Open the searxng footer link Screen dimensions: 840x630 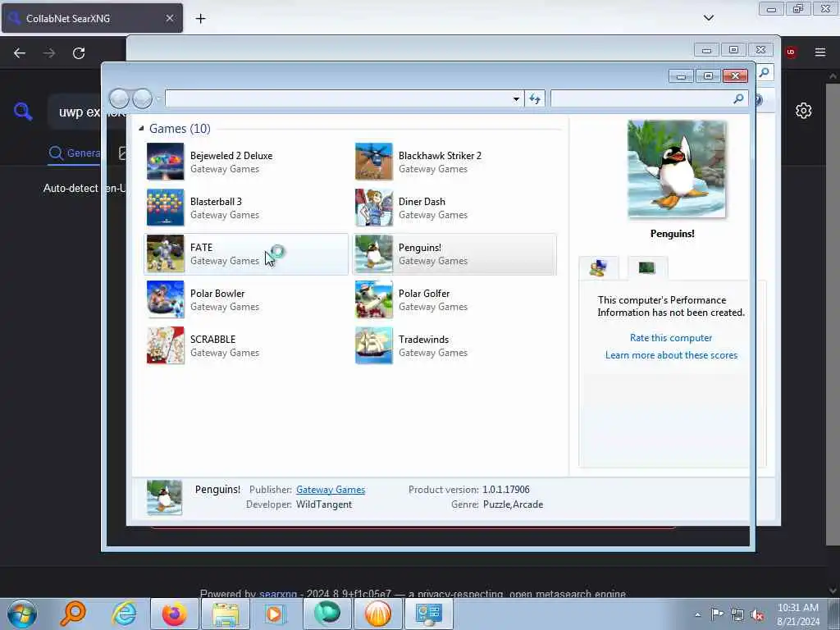(278, 594)
